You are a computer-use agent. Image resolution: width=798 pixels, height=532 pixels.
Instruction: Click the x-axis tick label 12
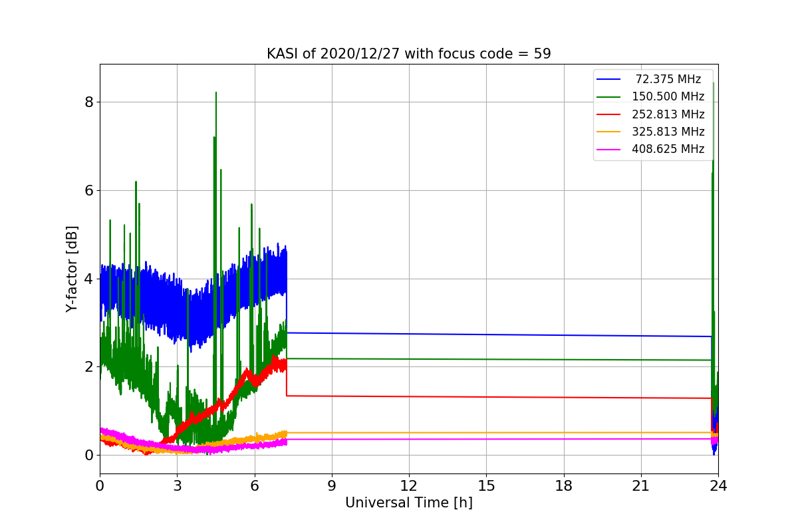[409, 486]
